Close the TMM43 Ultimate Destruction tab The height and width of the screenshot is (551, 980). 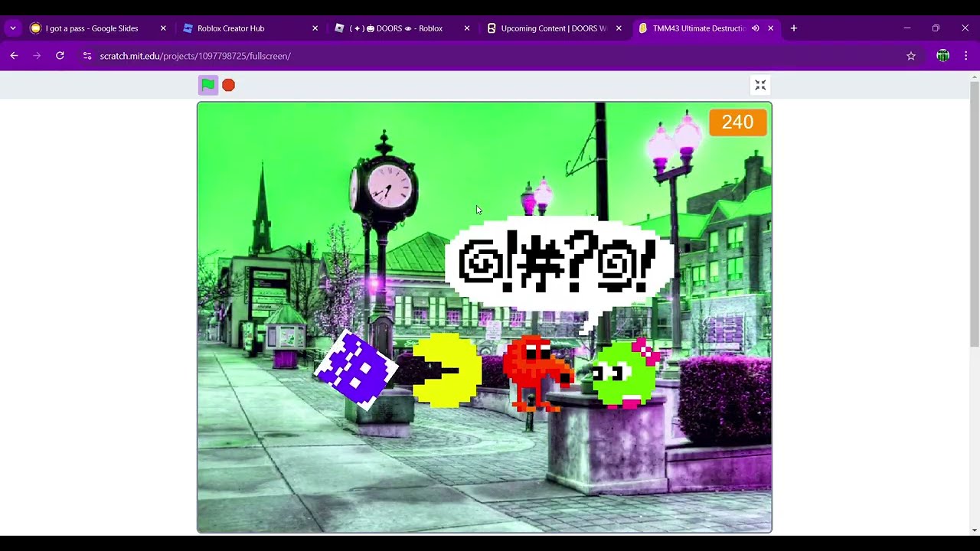[770, 28]
